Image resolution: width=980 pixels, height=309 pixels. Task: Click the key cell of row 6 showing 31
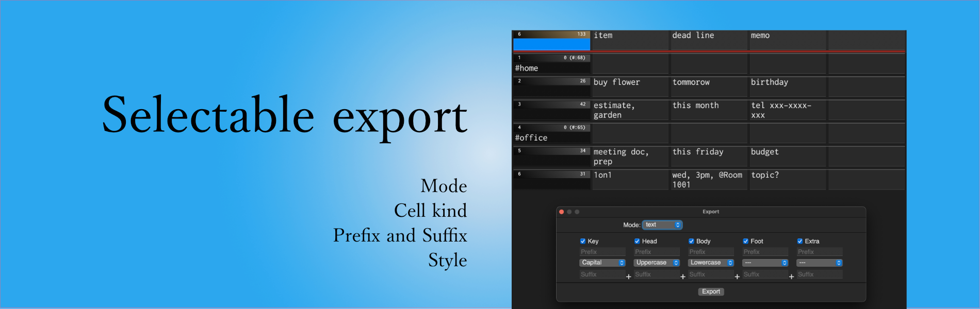(x=551, y=180)
